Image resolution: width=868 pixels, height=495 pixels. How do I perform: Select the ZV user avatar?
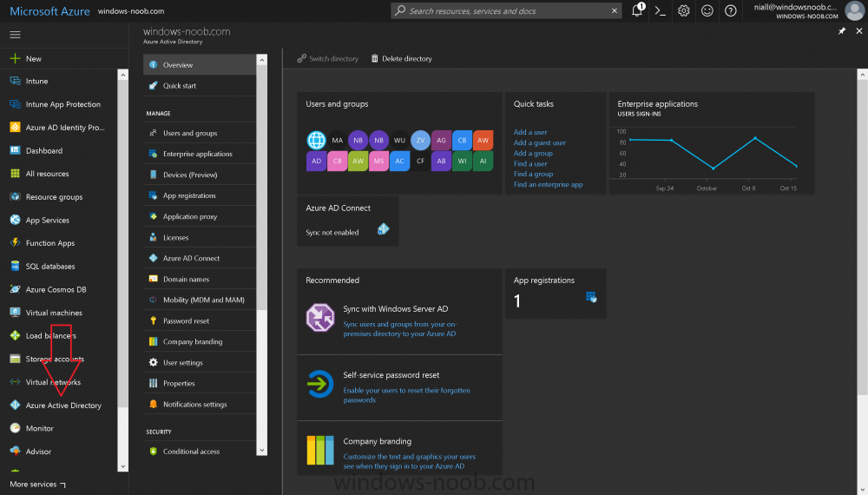point(420,140)
